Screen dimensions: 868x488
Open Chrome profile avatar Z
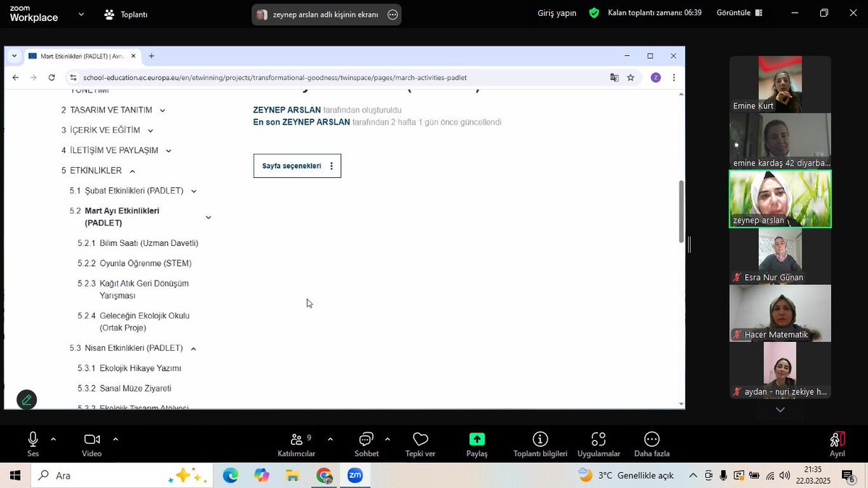coord(655,77)
